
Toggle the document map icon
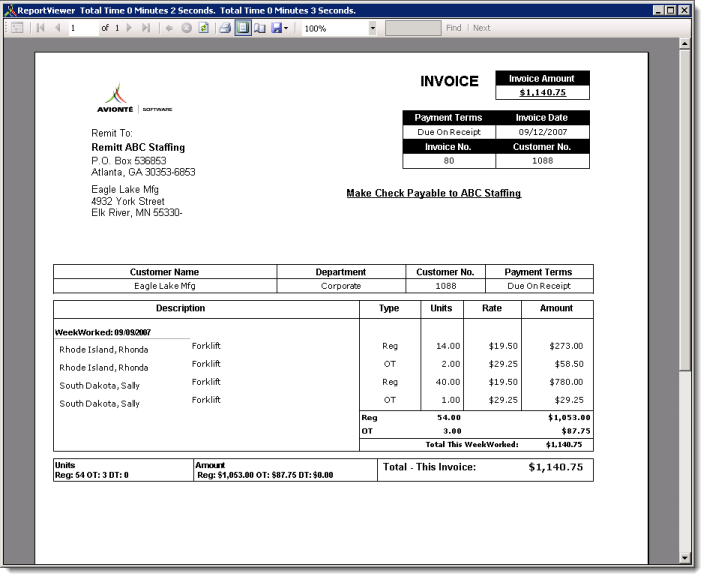(x=17, y=28)
